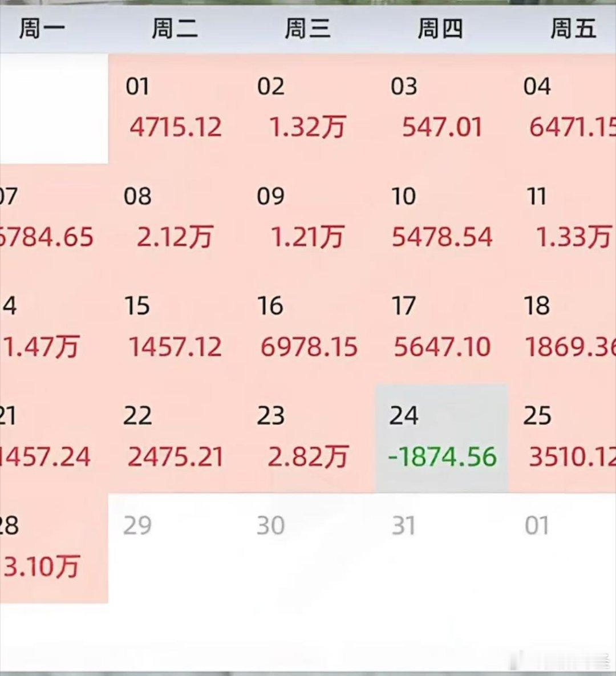Click day 11 showing 1.33万
This screenshot has width=616, height=676.
(562, 219)
